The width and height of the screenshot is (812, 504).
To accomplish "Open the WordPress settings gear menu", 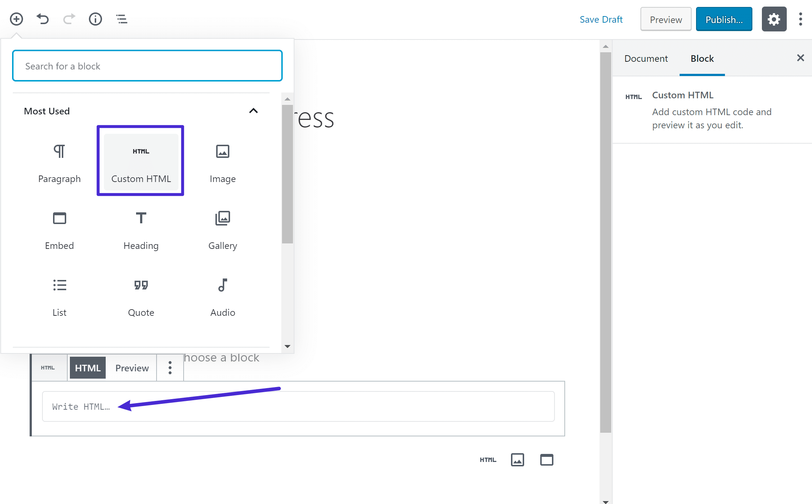I will (x=774, y=19).
